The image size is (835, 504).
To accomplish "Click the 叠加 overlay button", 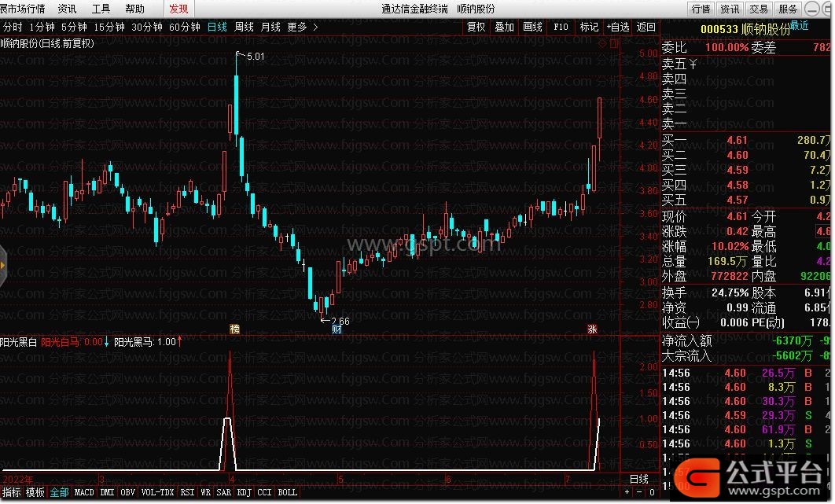I will 504,27.
